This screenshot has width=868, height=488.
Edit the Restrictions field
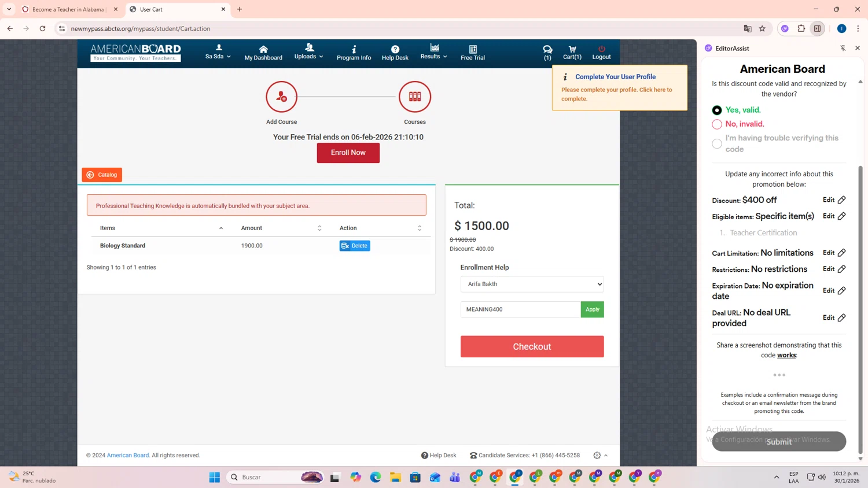coord(834,269)
